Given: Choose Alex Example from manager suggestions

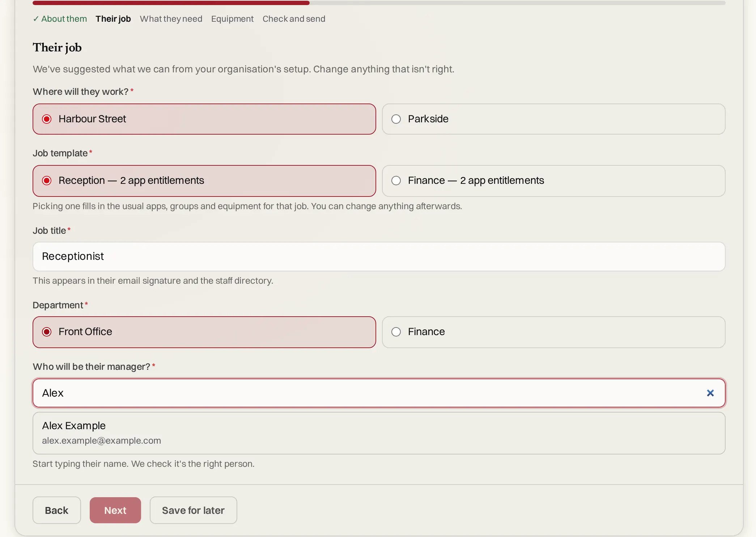Looking at the screenshot, I should click(379, 433).
